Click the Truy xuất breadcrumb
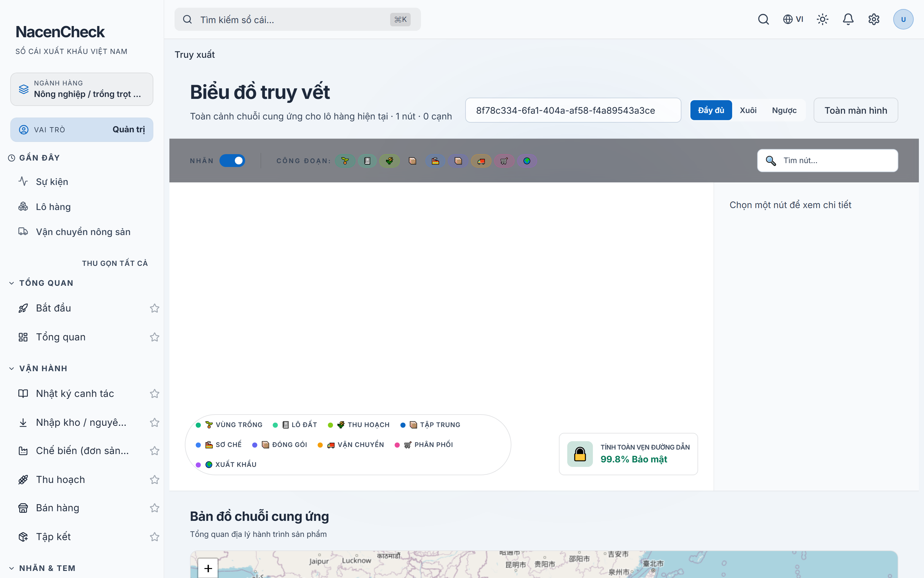 pyautogui.click(x=195, y=55)
